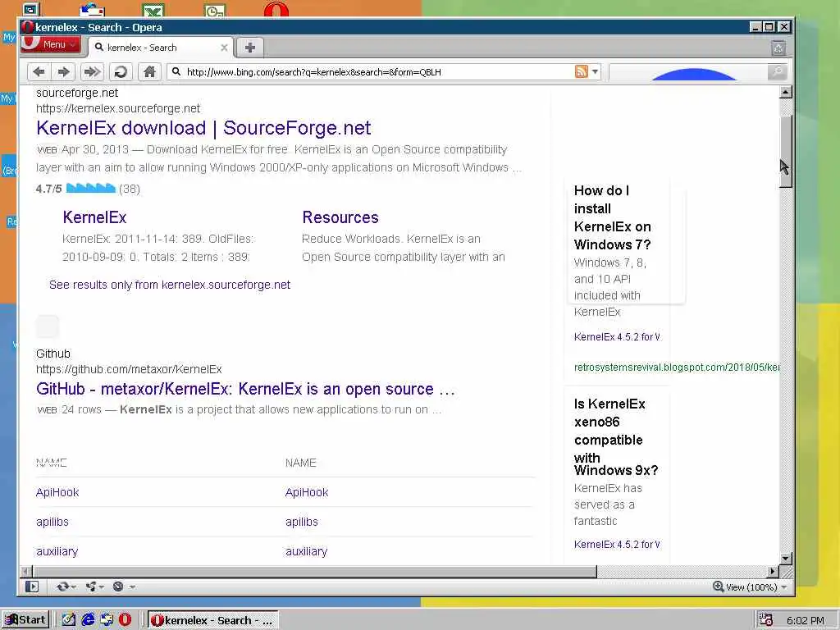Open the Resources sub-link
The image size is (840, 630).
[340, 217]
